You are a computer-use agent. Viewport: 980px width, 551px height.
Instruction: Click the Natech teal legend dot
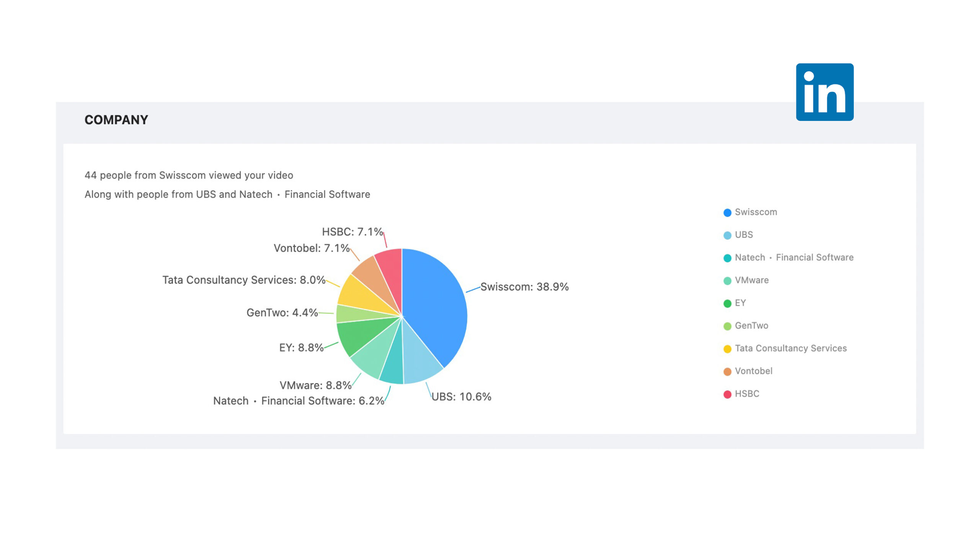coord(727,258)
